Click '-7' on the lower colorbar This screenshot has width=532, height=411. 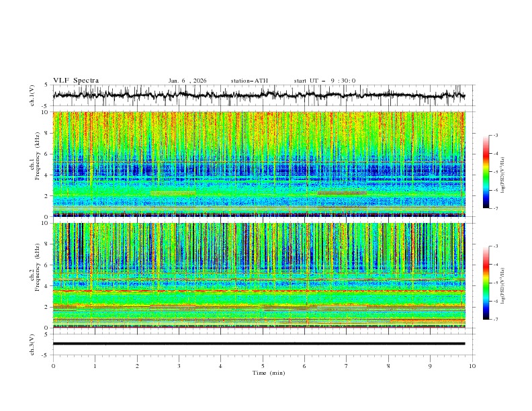tap(495, 319)
